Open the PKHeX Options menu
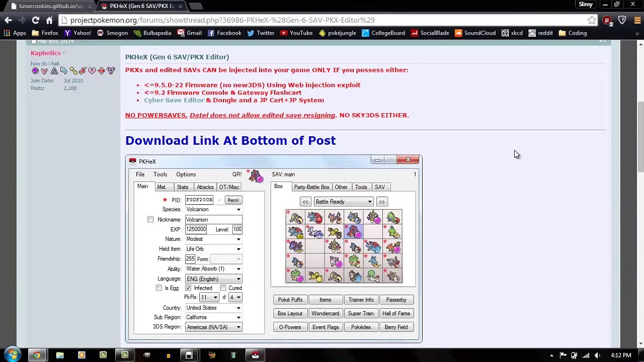This screenshot has height=362, width=644. point(186,174)
